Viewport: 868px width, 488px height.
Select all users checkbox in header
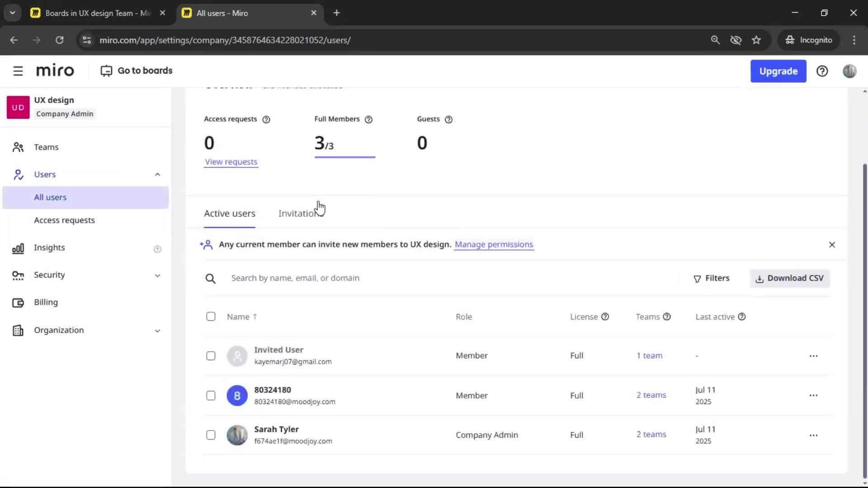pyautogui.click(x=211, y=316)
